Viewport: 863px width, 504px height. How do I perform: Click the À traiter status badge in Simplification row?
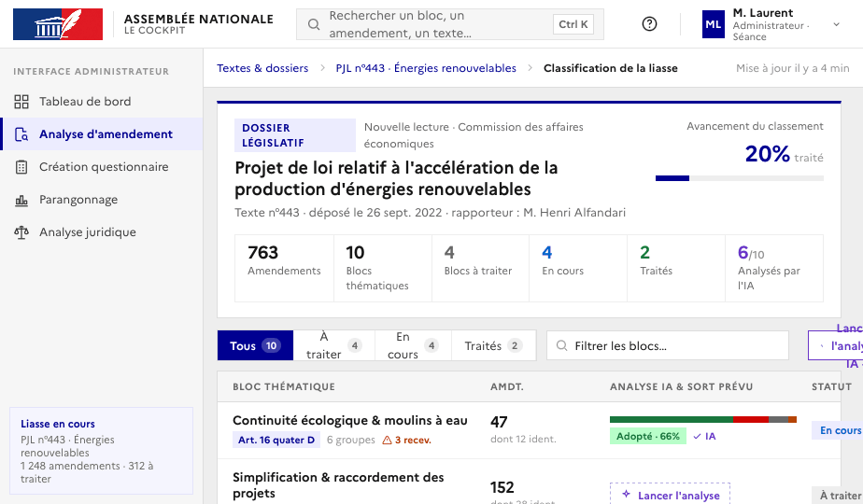[x=838, y=496]
